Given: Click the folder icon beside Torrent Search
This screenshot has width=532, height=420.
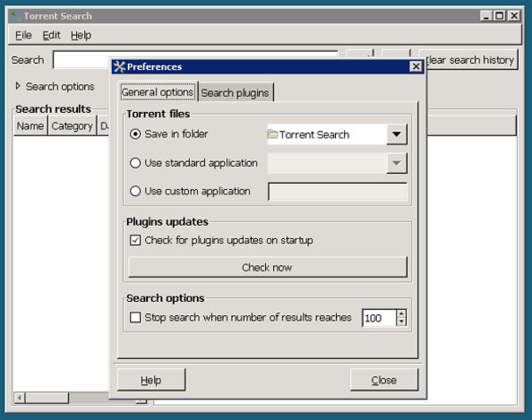Looking at the screenshot, I should click(x=272, y=135).
